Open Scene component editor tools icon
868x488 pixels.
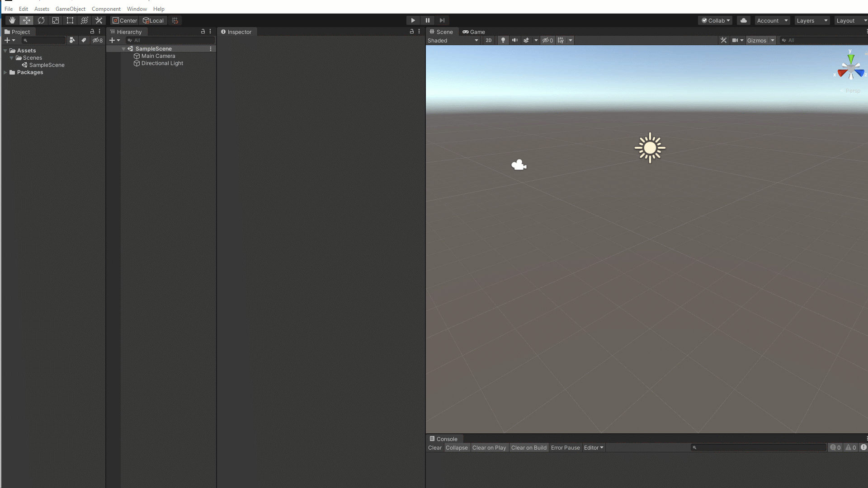coord(724,40)
